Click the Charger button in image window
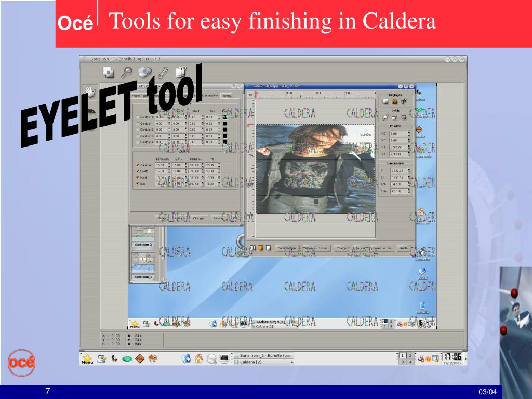The height and width of the screenshot is (399, 532). [x=341, y=248]
